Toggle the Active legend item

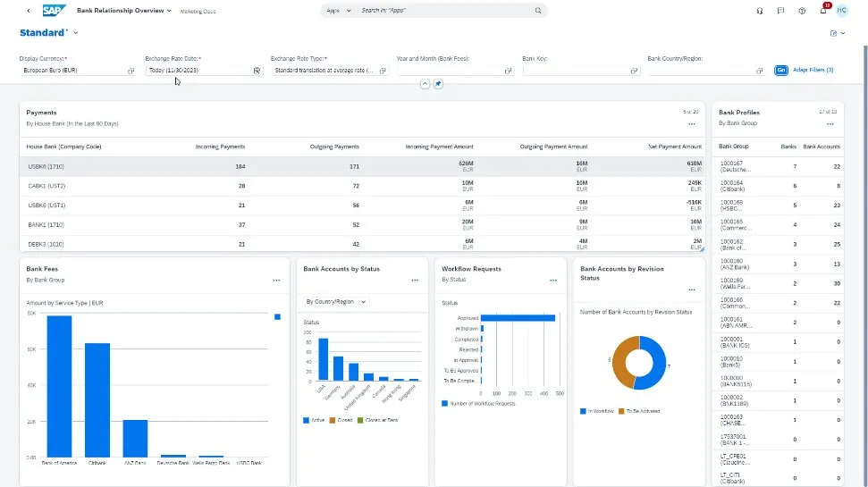315,420
